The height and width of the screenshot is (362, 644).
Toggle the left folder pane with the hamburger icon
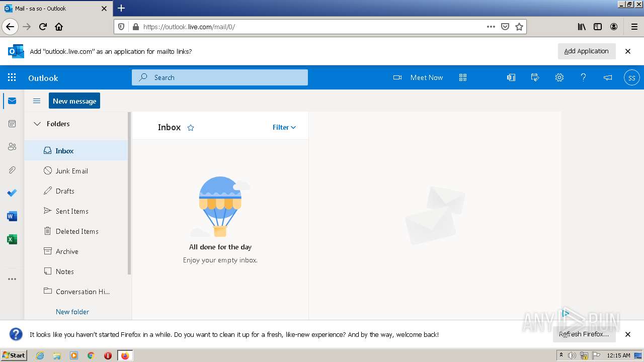click(37, 101)
